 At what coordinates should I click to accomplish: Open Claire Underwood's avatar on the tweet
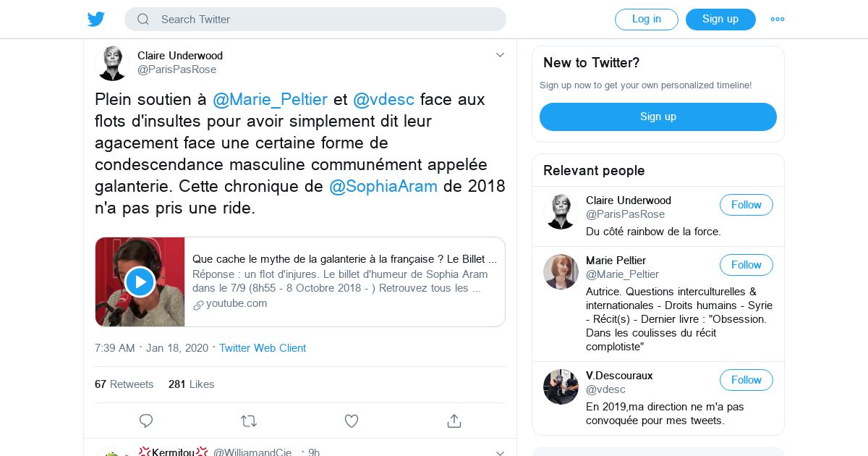coord(112,63)
